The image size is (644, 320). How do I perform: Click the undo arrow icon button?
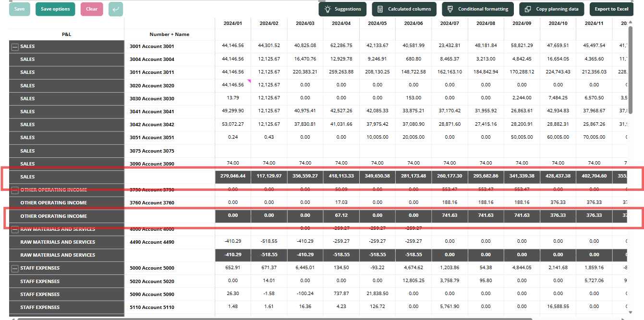tap(116, 9)
